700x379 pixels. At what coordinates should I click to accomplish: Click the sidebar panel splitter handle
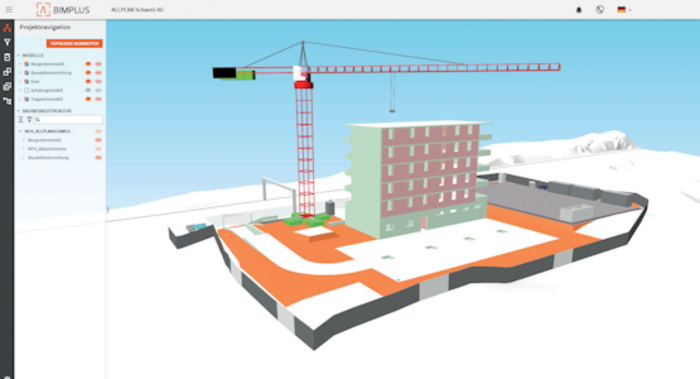pyautogui.click(x=107, y=209)
